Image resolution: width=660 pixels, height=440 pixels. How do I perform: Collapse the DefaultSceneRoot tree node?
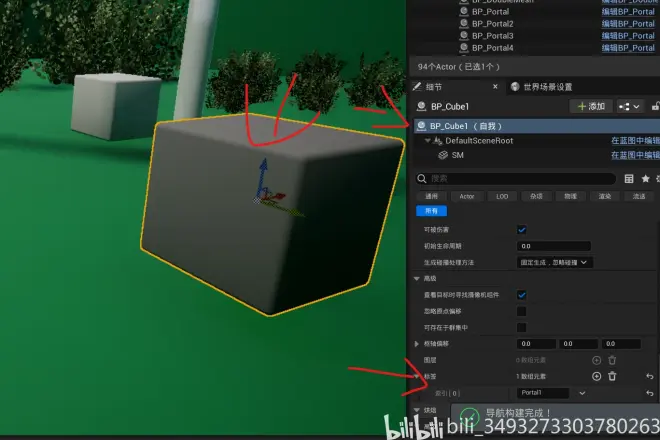click(x=428, y=141)
